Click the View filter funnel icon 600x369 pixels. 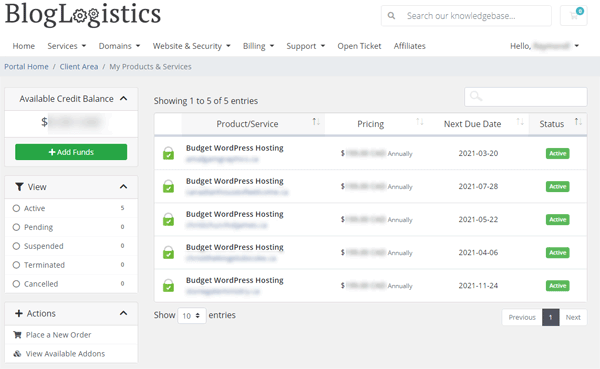click(19, 187)
